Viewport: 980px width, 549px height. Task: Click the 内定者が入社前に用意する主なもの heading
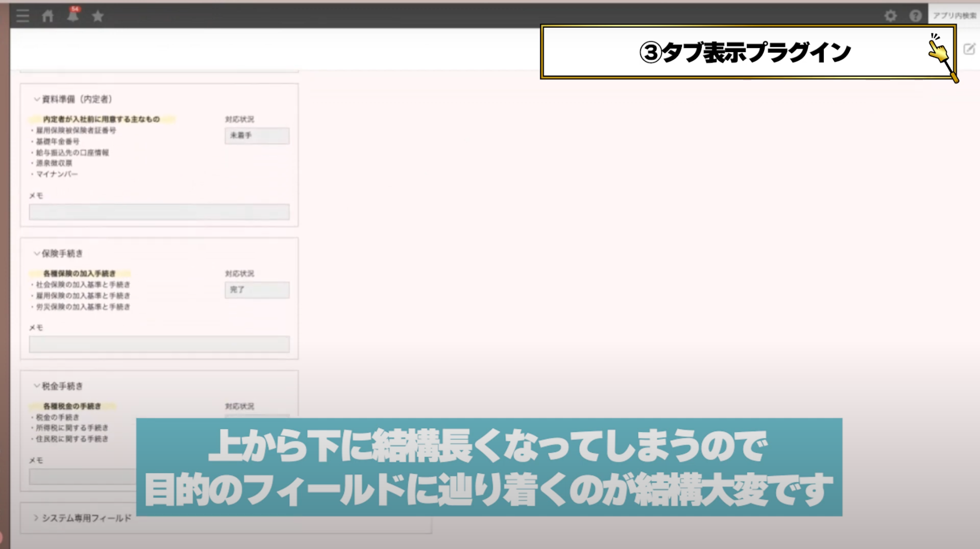101,119
